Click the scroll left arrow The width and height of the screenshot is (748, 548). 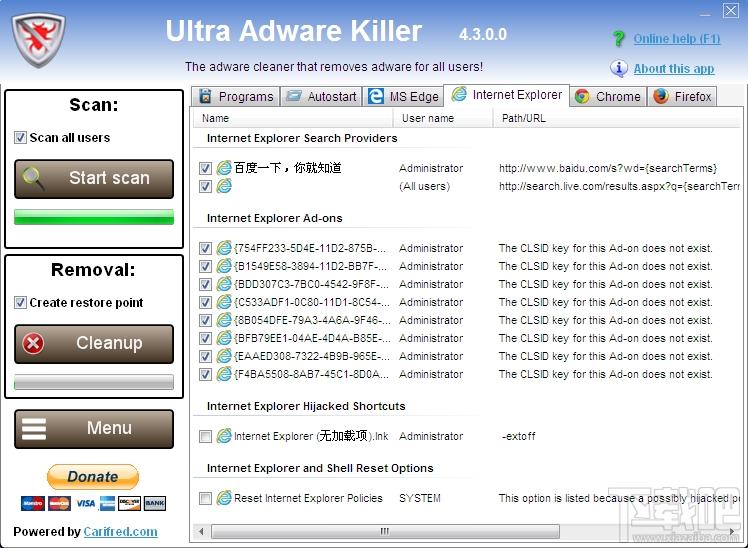pyautogui.click(x=201, y=531)
